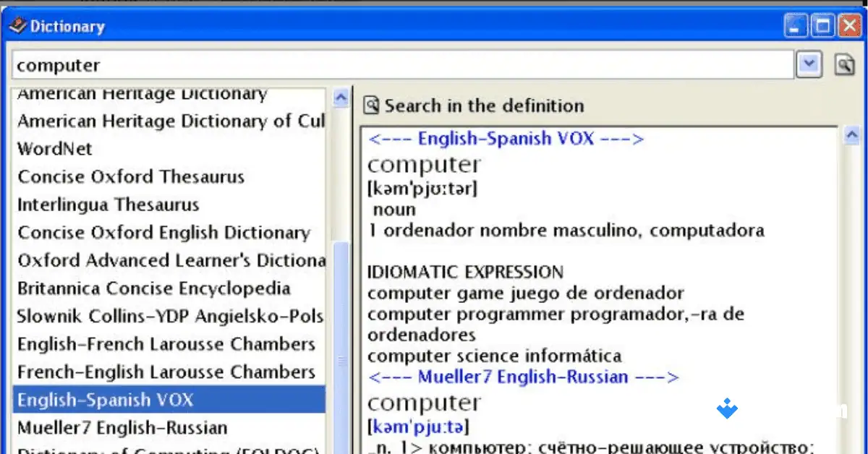
Task: Select 'Slownik Collins-YDP Angielsko-Pols' dictionary
Action: (x=169, y=317)
